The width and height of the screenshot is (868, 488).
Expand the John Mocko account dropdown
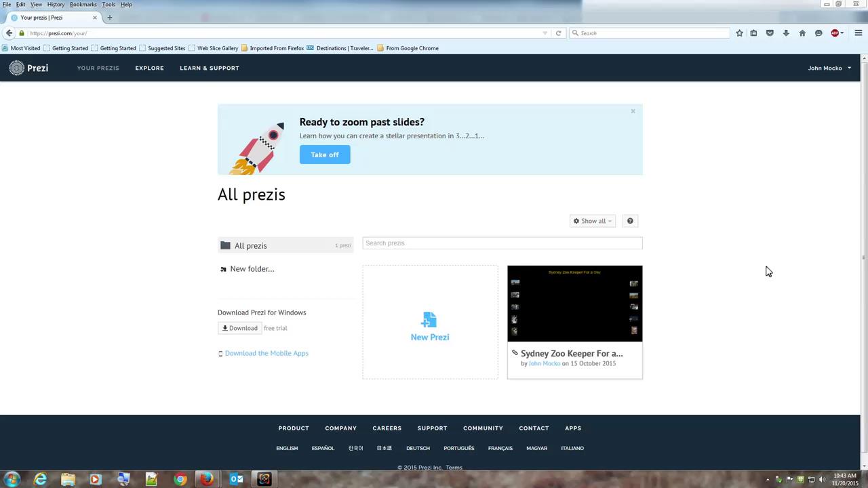tap(829, 68)
